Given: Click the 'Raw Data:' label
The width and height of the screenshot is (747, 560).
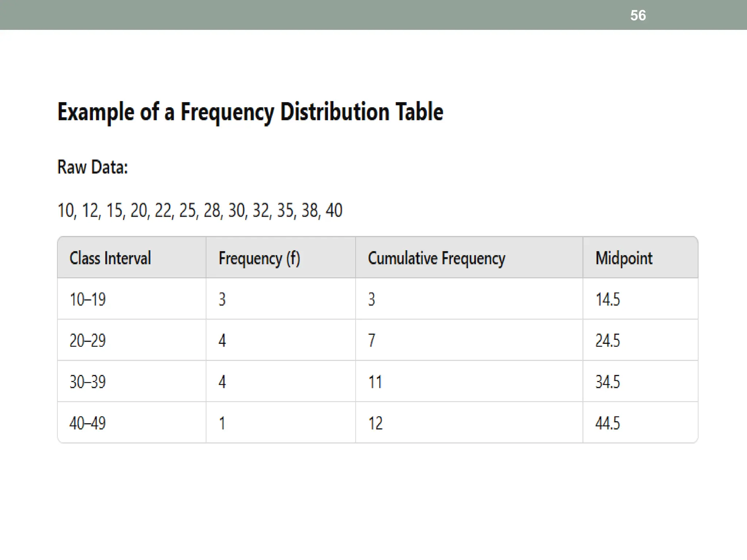Looking at the screenshot, I should [x=93, y=167].
